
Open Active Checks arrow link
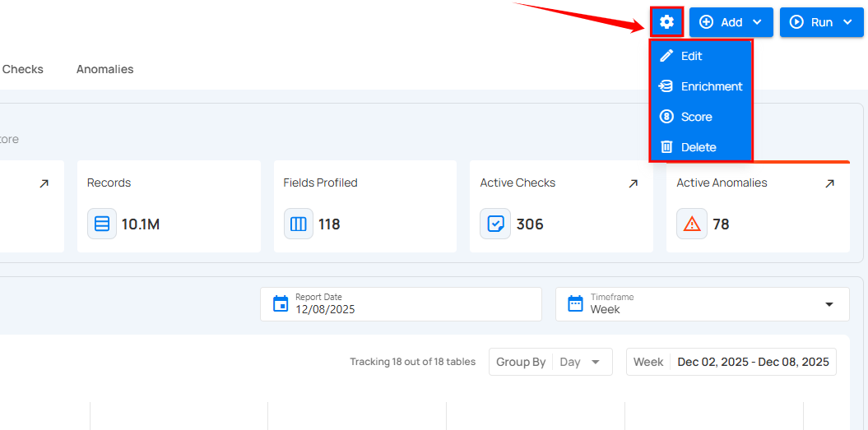pos(633,183)
